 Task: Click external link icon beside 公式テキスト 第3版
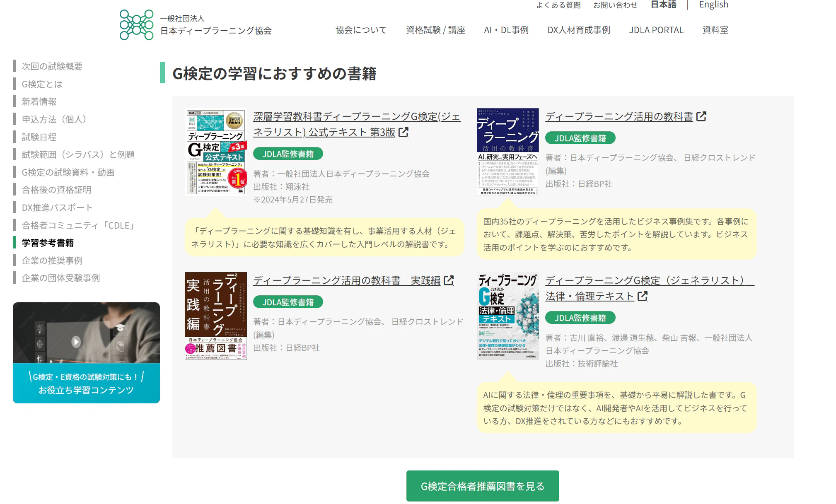(x=404, y=133)
